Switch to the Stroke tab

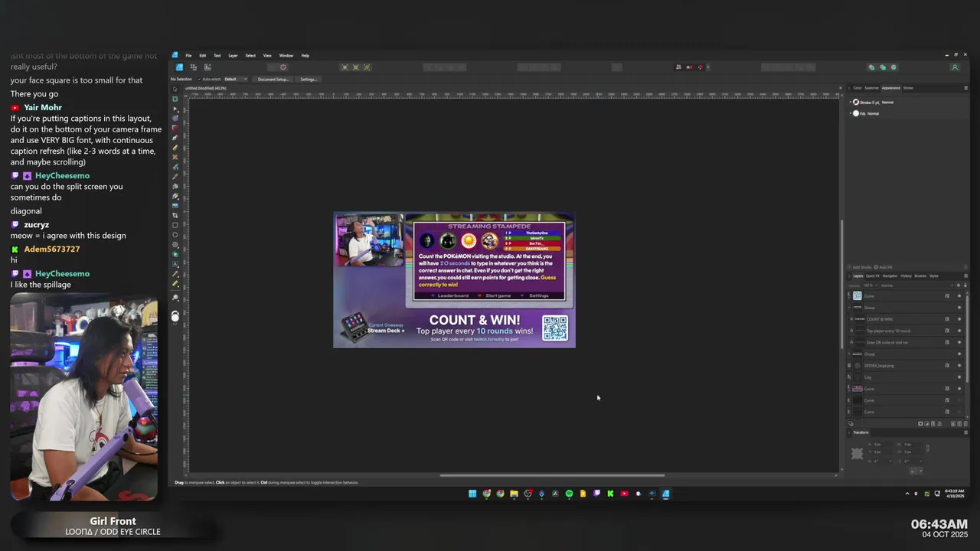tap(908, 88)
